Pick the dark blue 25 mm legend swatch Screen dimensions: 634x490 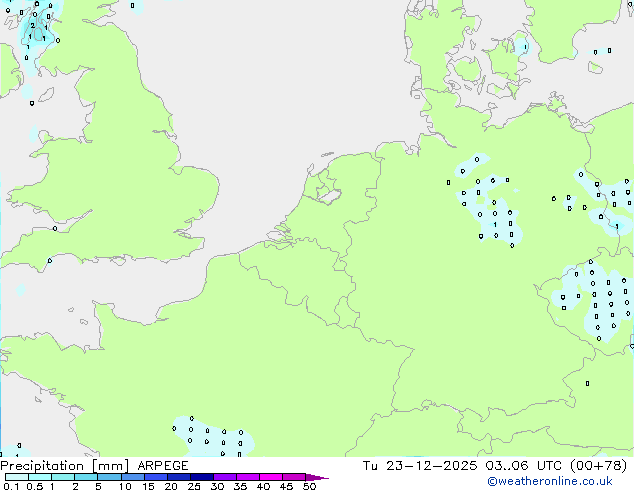point(202,478)
